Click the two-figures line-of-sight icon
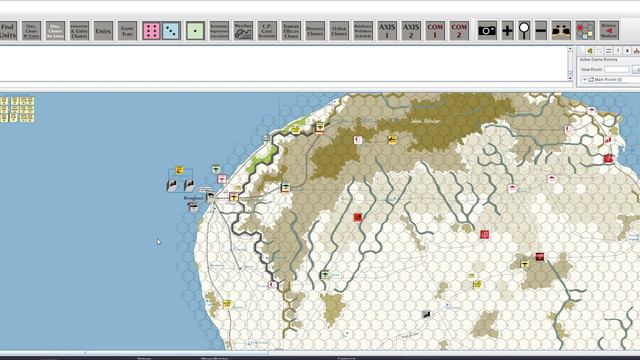 [561, 31]
